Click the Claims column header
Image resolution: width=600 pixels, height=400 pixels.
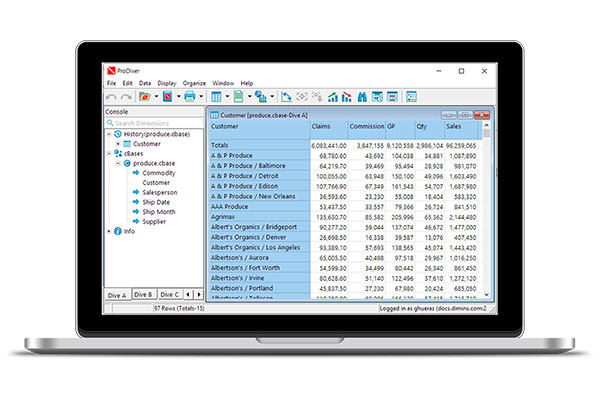329,130
